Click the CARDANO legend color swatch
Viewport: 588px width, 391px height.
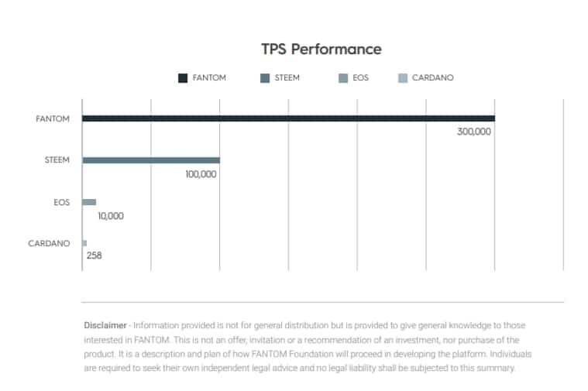tap(402, 78)
